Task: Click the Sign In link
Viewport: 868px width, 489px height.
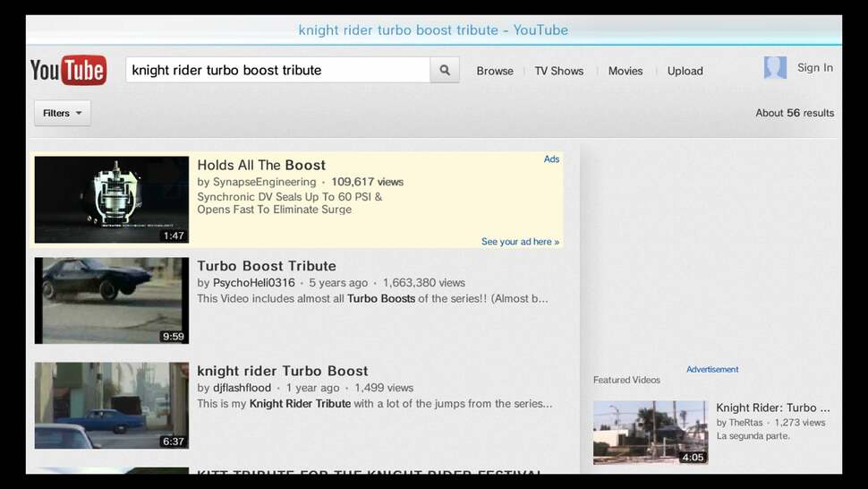Action: pos(814,67)
